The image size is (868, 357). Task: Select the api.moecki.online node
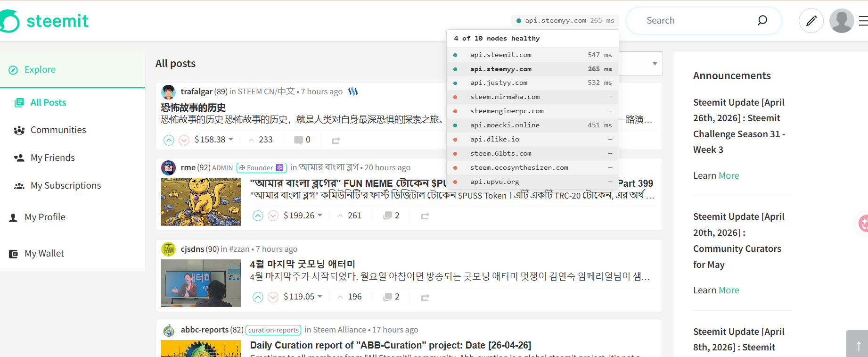coord(532,125)
